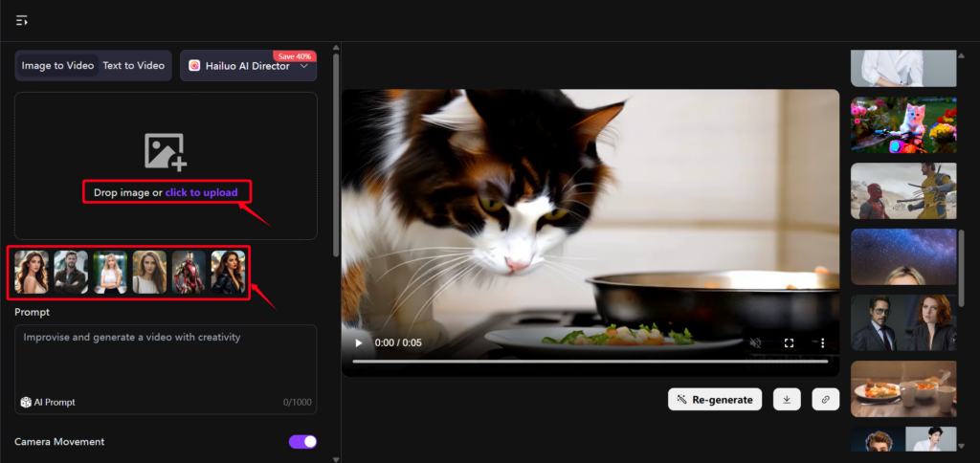This screenshot has height=463, width=980.
Task: Click the gallery scroll down arrow
Action: point(961,446)
